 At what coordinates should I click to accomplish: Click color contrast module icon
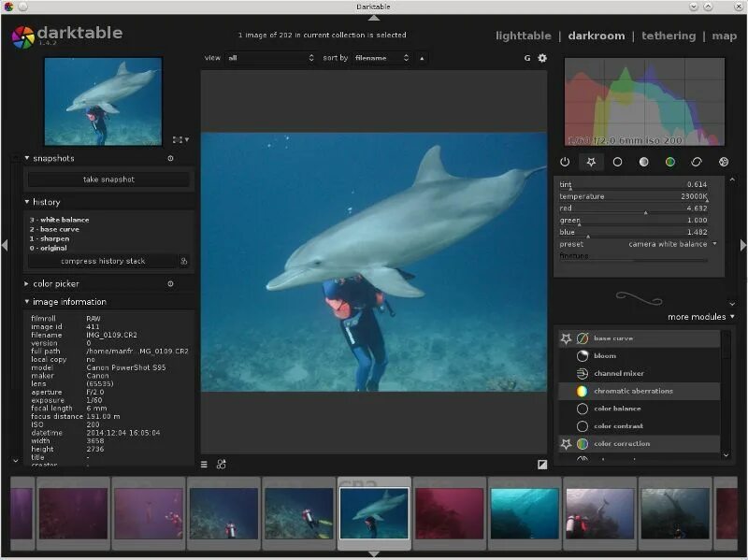pyautogui.click(x=583, y=426)
